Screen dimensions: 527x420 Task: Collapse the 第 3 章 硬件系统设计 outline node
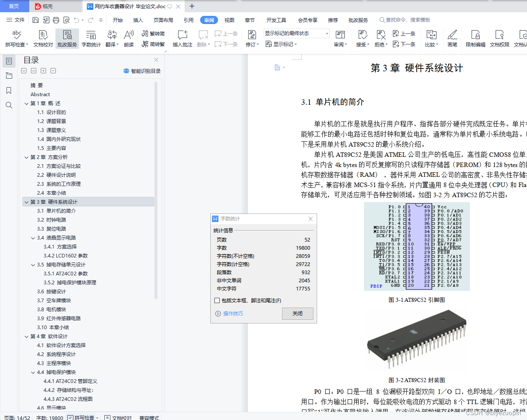(x=26, y=202)
